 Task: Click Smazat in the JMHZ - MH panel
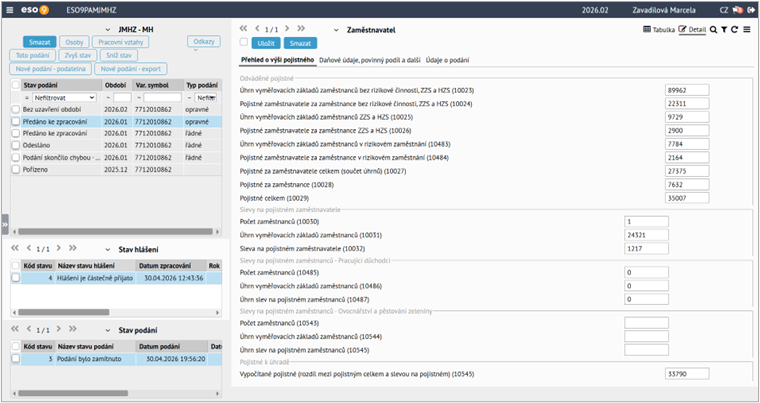pos(40,42)
